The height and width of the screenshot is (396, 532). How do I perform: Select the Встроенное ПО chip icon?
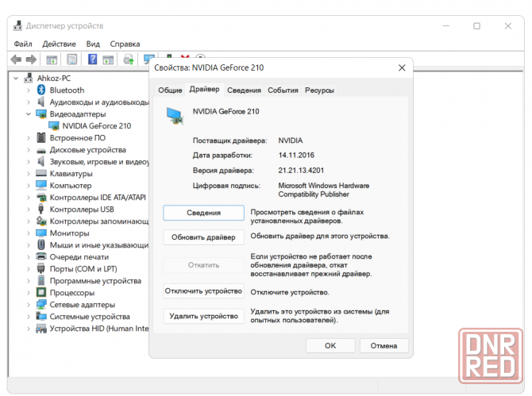point(41,138)
